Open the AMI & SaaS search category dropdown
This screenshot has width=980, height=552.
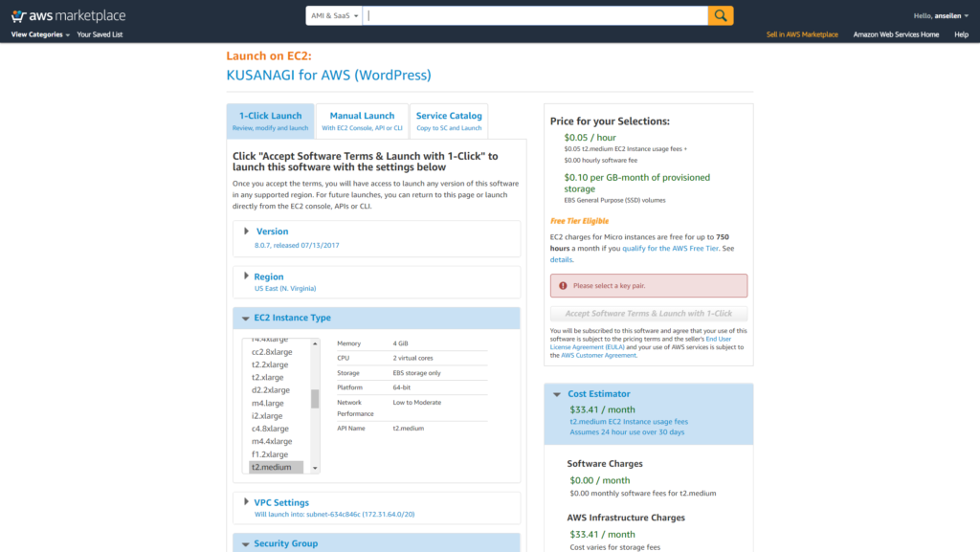click(334, 15)
